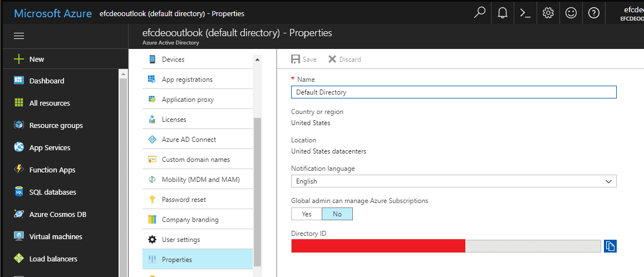Copy the Directory ID with the clipboard icon
Viewport: 644px width, 277px height.
(x=610, y=246)
